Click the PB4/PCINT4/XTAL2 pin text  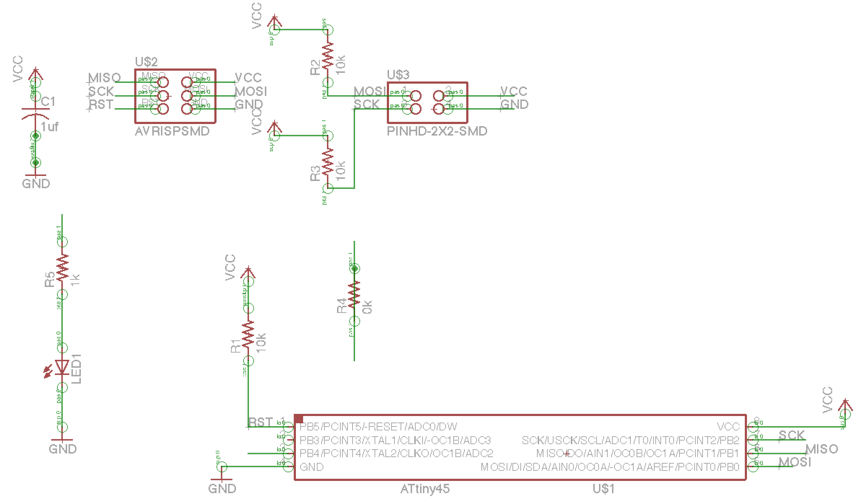point(396,454)
